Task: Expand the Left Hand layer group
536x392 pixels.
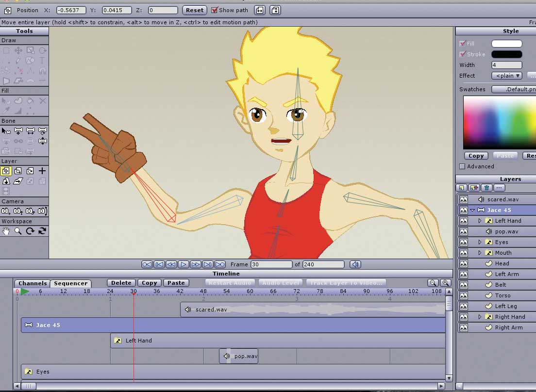Action: [x=480, y=221]
